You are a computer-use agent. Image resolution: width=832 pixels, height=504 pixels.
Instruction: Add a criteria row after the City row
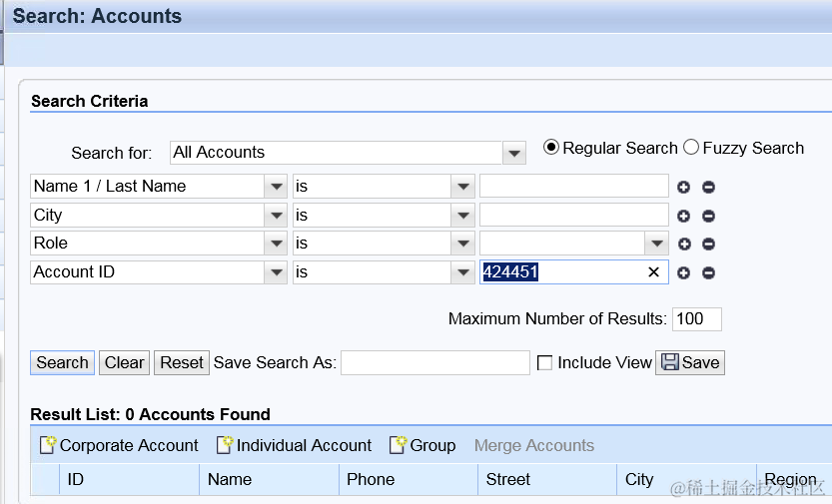(x=683, y=216)
